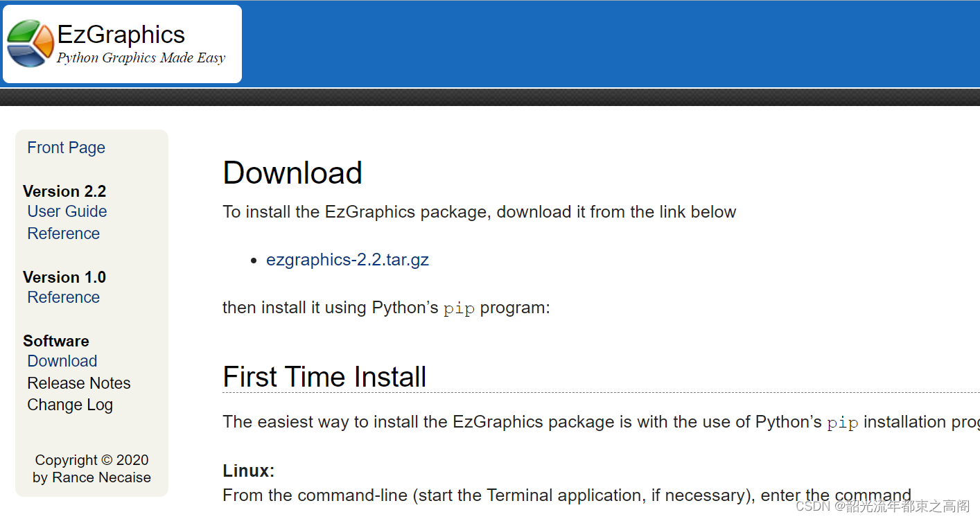Download the ezgraphics-2.2.tar.gz package
The height and width of the screenshot is (519, 980).
(x=347, y=259)
